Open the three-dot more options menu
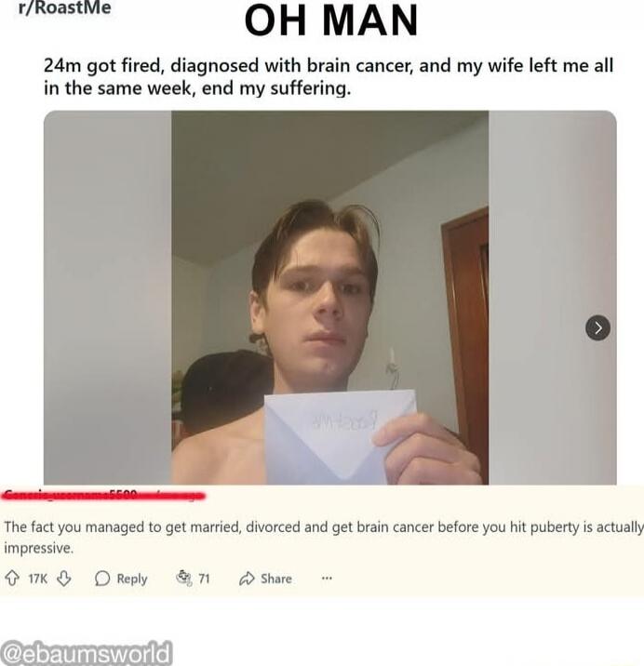 [x=327, y=578]
